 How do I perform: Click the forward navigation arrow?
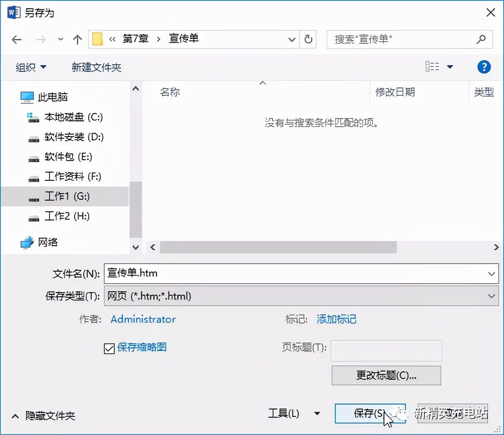point(41,40)
